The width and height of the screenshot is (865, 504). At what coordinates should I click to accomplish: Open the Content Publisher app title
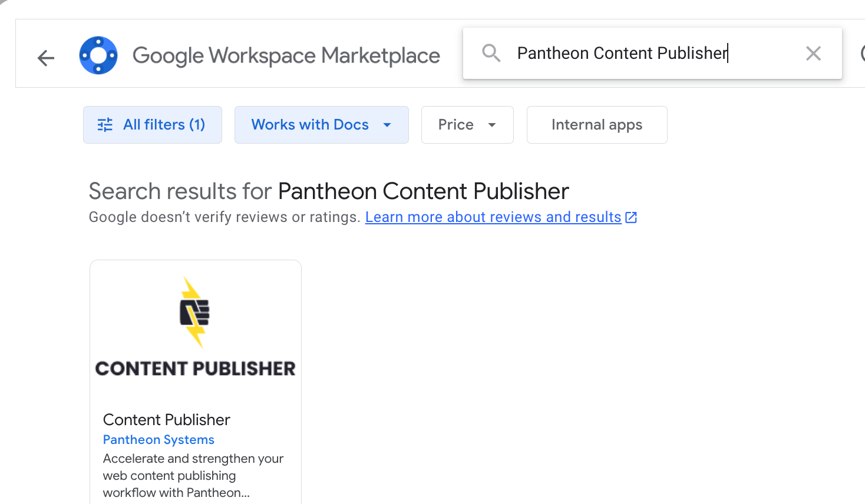[166, 420]
